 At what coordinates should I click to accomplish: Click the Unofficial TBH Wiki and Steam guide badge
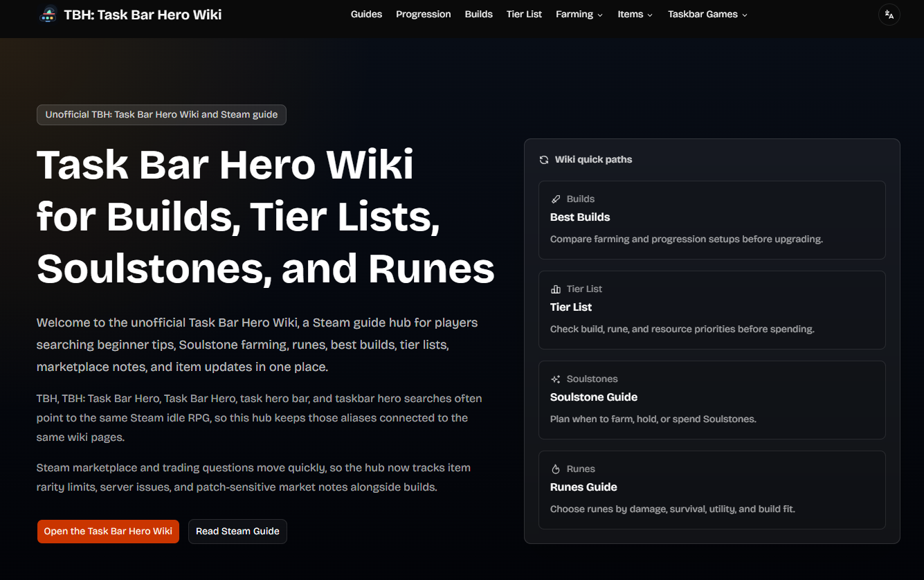pyautogui.click(x=161, y=115)
